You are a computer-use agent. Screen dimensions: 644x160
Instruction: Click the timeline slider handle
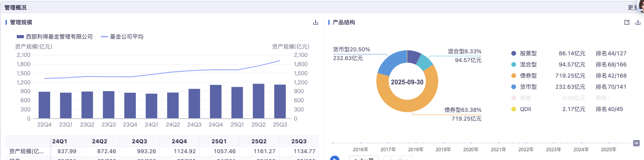click(636, 143)
